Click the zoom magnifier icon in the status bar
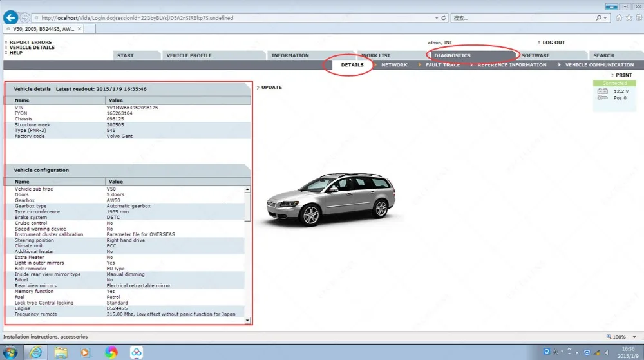The height and width of the screenshot is (360, 644). pos(609,337)
